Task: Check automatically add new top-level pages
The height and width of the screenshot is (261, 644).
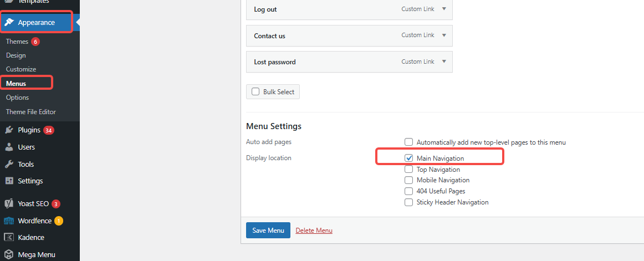Action: 409,142
